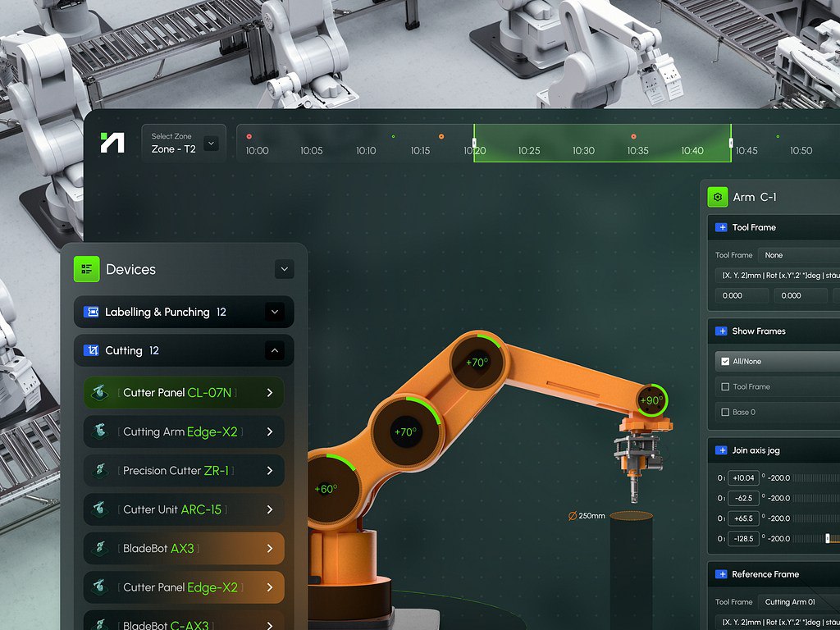The image size is (840, 630).
Task: Collapse the Devices panel with its chevron
Action: point(284,269)
